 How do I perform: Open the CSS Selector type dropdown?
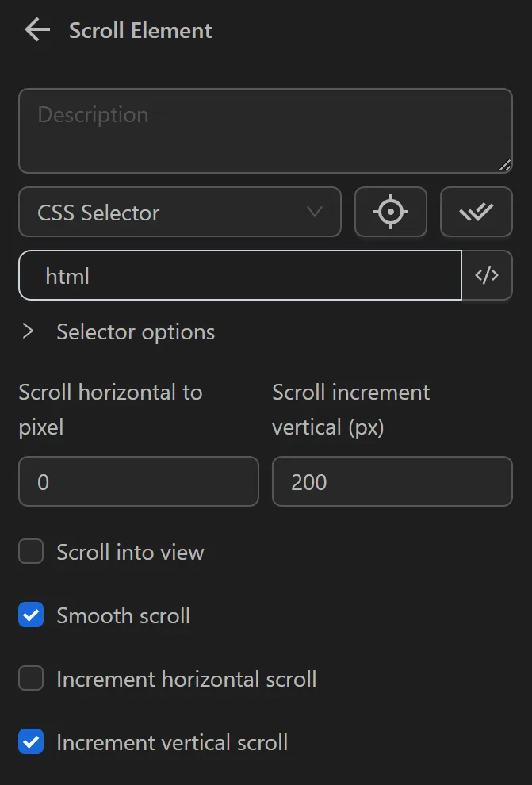pyautogui.click(x=180, y=212)
